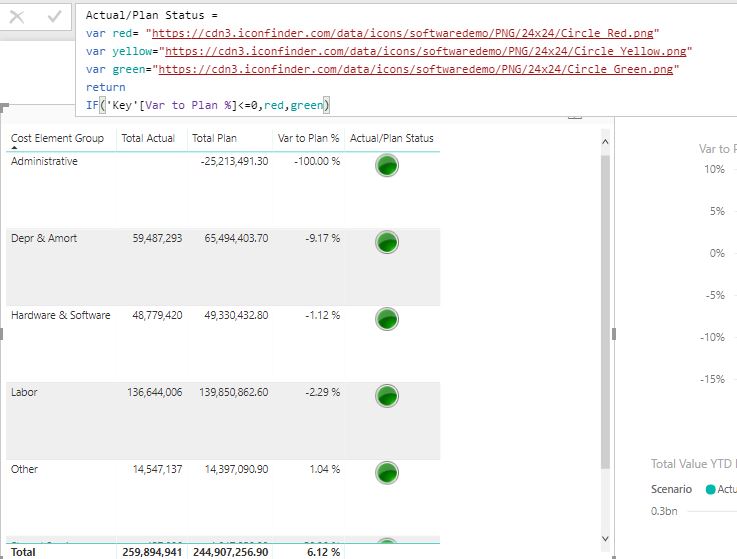This screenshot has width=737, height=559.
Task: Click the 244,907,256.90 total plan value
Action: tap(230, 552)
